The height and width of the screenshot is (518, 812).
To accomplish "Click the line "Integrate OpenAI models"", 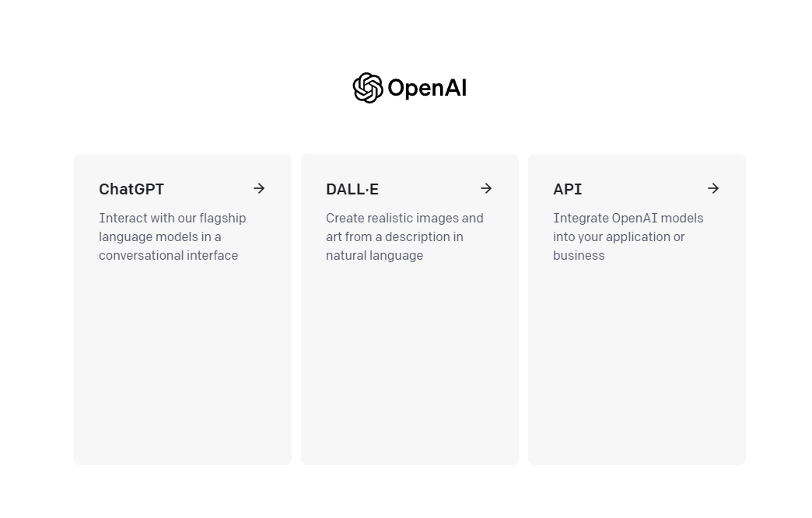I will coord(628,218).
